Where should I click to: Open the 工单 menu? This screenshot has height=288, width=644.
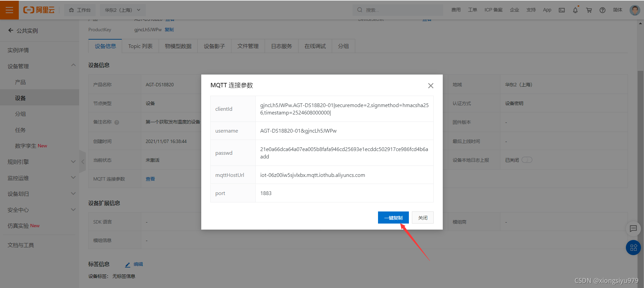point(473,10)
